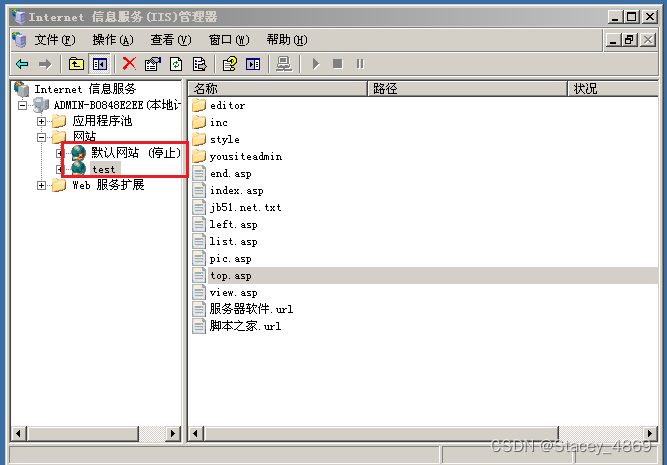Open the 查看(V) menu
This screenshot has width=667, height=465.
click(171, 40)
